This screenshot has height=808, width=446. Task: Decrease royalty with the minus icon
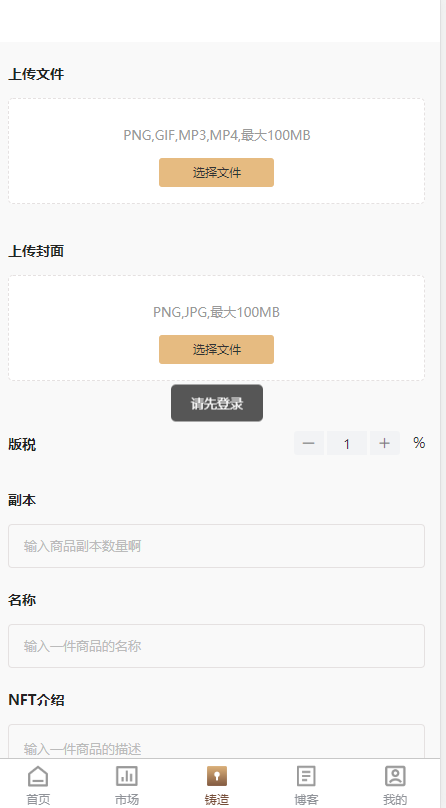coord(308,443)
